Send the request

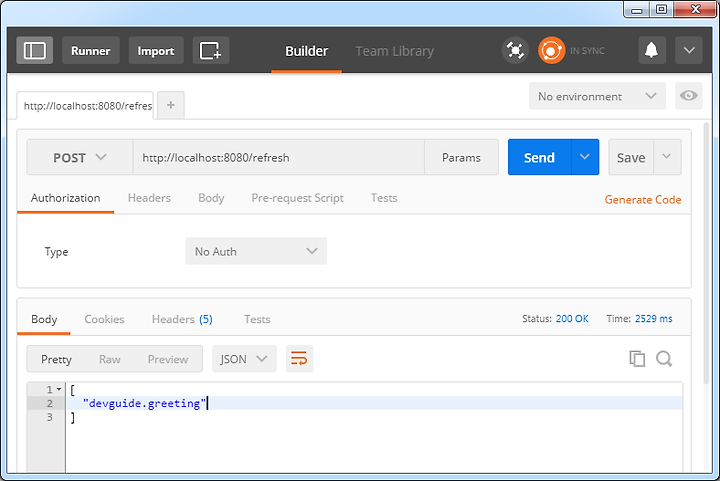click(539, 157)
